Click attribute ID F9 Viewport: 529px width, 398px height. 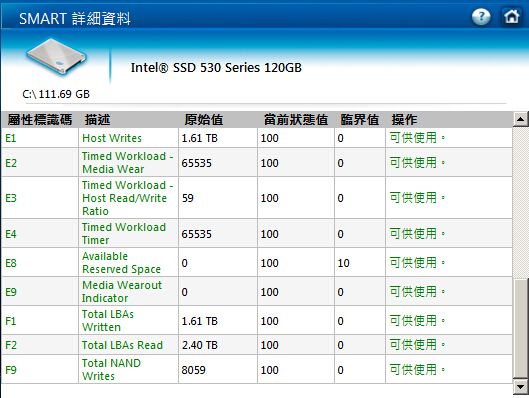pos(11,370)
